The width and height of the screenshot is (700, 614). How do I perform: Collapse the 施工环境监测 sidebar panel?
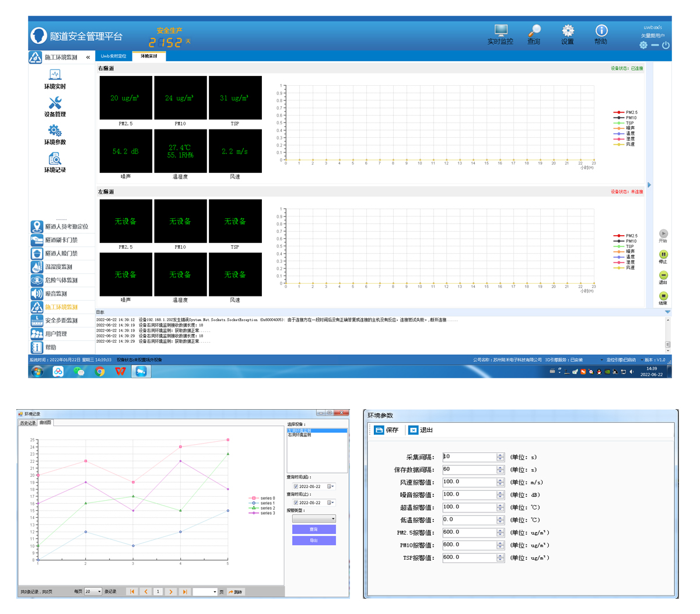coord(88,57)
